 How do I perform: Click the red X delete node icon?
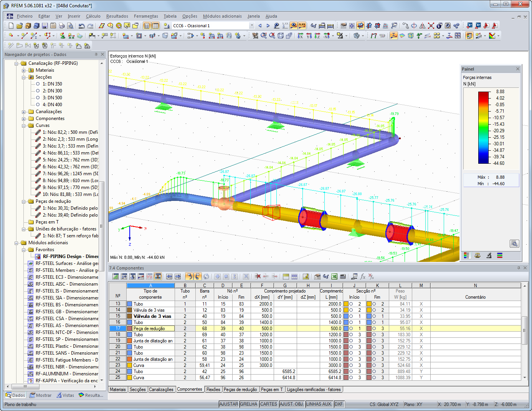coord(431,26)
